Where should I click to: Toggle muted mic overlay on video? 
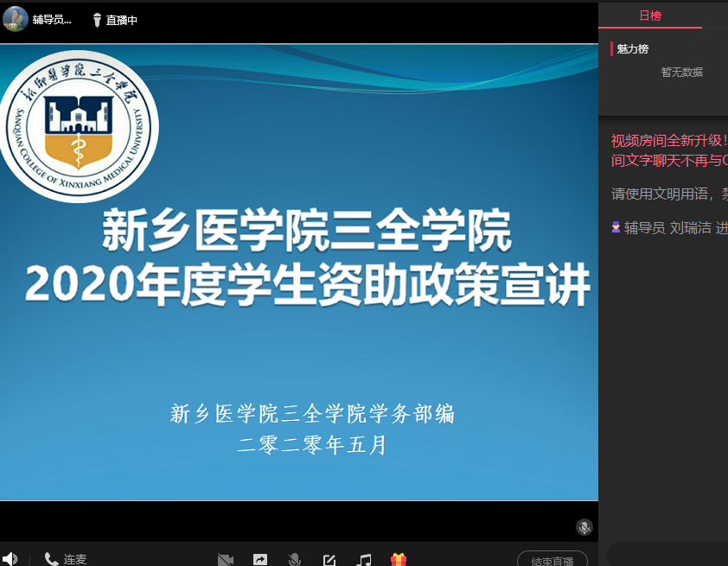[x=584, y=527]
